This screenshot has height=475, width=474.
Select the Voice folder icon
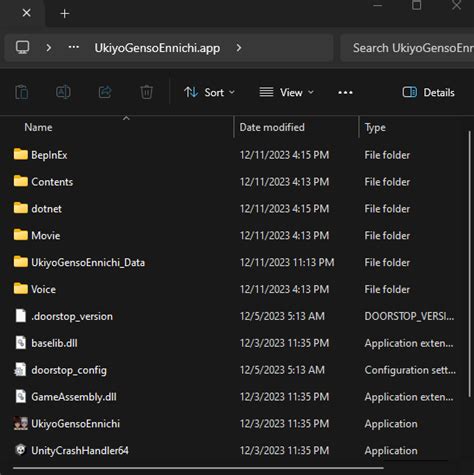pos(21,289)
